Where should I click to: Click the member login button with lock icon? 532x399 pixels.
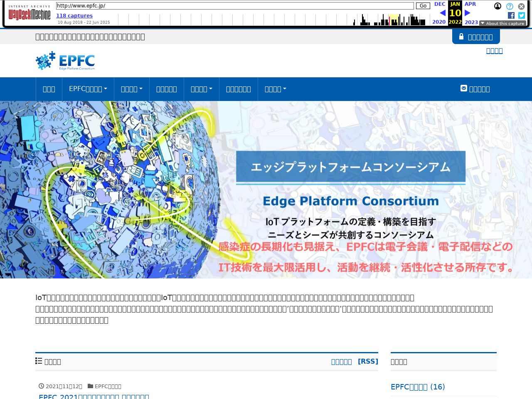click(476, 37)
